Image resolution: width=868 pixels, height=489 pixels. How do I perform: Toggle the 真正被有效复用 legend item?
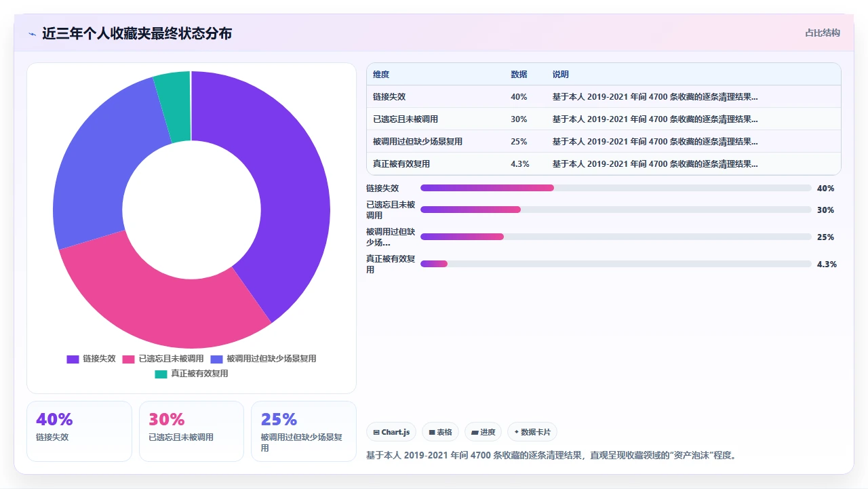[191, 374]
